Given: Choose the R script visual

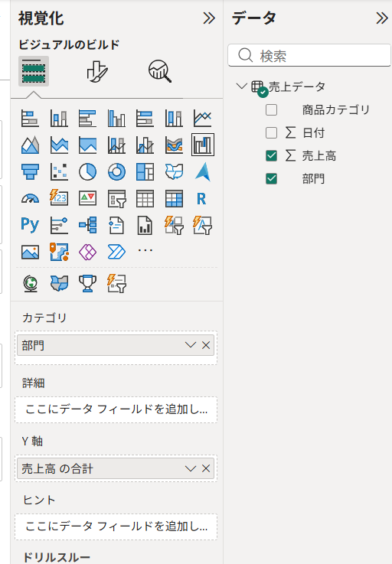Looking at the screenshot, I should pyautogui.click(x=201, y=198).
